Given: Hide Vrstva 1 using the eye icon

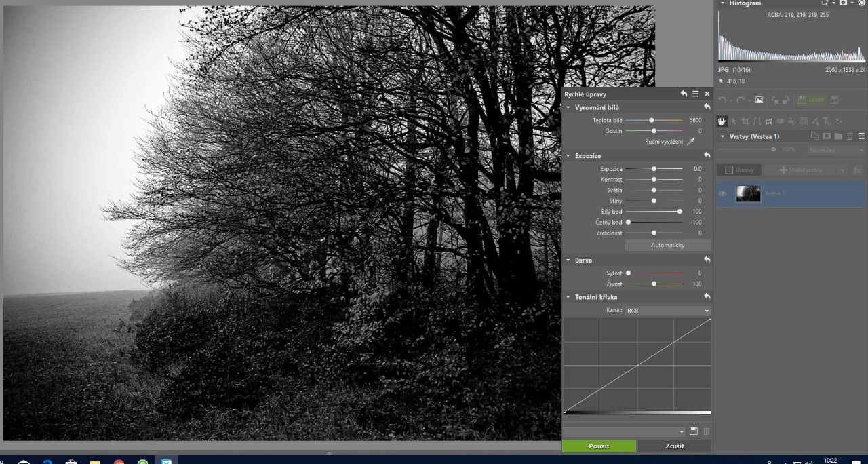Looking at the screenshot, I should (x=722, y=194).
